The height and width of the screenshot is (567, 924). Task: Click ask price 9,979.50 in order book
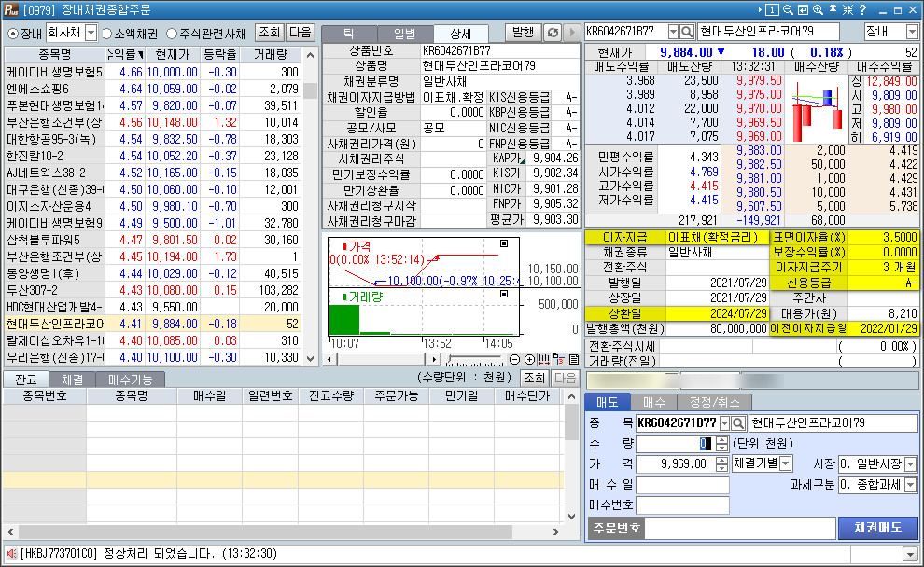pos(759,80)
